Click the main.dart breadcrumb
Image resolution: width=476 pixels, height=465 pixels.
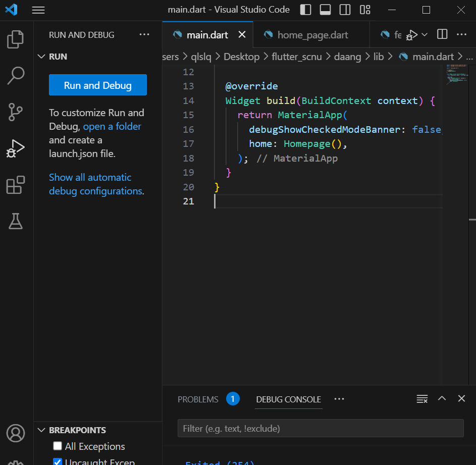433,57
